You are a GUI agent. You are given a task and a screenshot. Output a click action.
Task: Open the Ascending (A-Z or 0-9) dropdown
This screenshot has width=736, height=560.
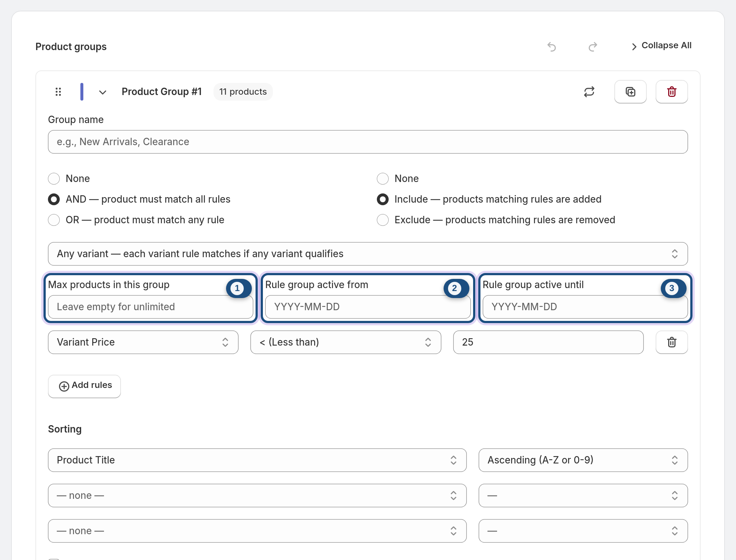[583, 460]
